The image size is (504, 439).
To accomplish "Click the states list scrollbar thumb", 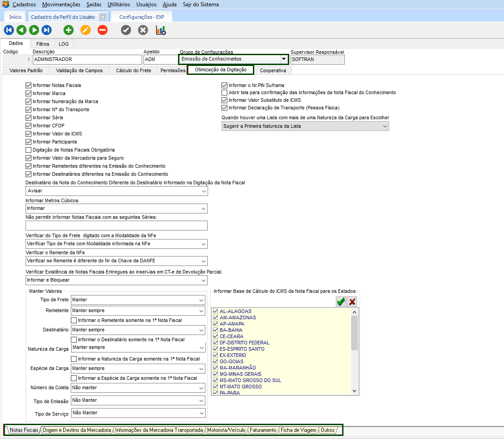I will [354, 333].
